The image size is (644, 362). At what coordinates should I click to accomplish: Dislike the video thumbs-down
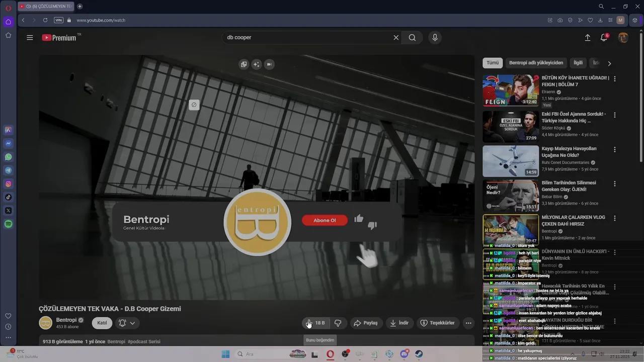(338, 323)
